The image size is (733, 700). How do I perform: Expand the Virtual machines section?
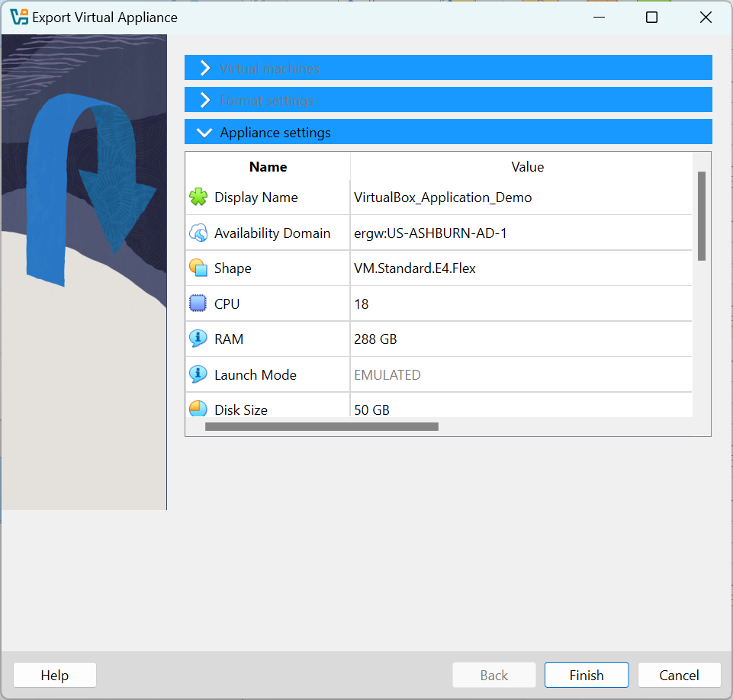pos(448,68)
